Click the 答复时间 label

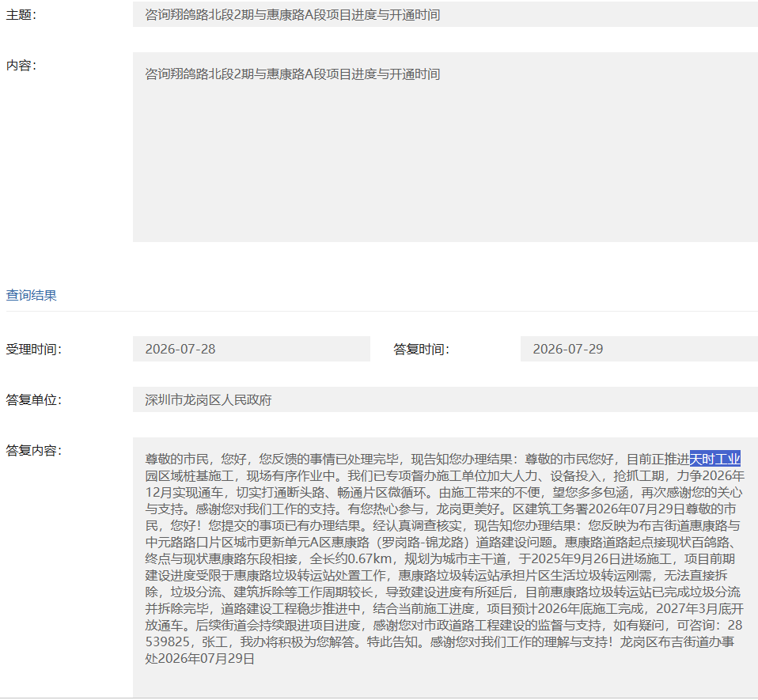click(x=421, y=350)
